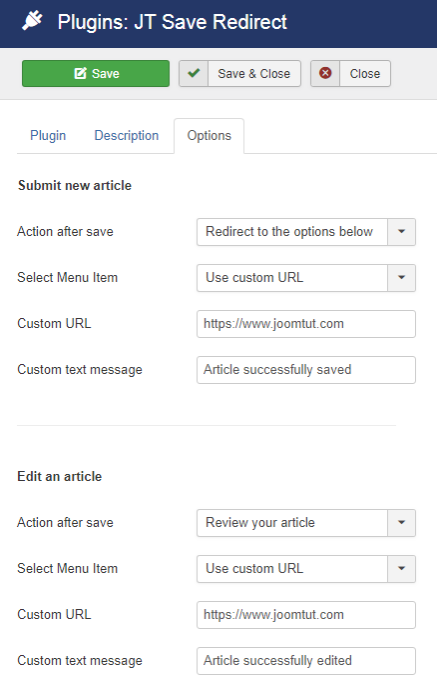Screen dimensions: 437x691
Task: Click the Close button label
Action: (x=365, y=74)
